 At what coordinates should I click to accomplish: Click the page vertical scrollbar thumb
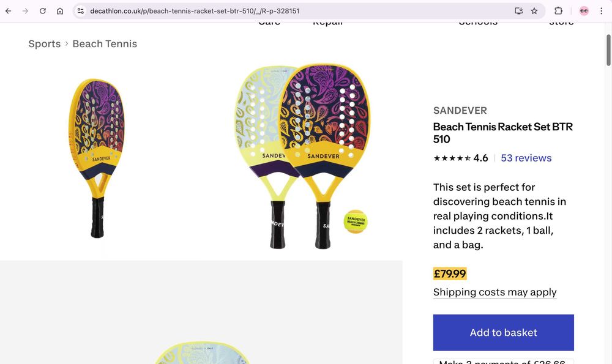608,50
